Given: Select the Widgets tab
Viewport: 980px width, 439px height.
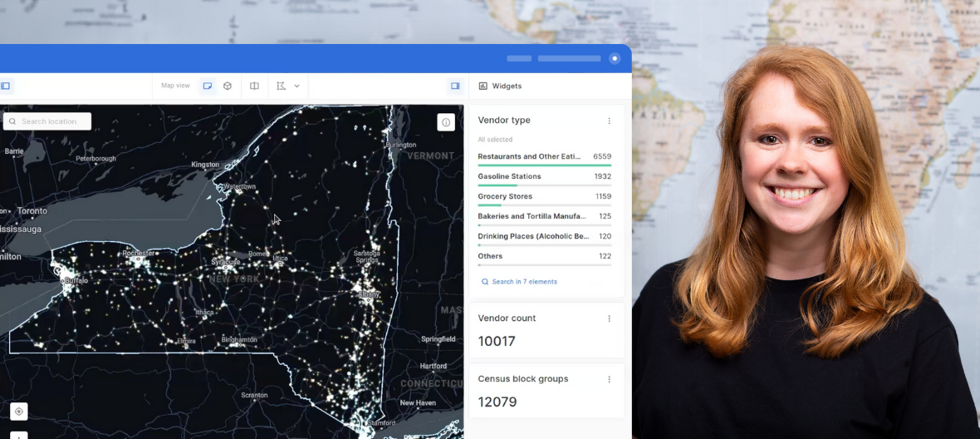Looking at the screenshot, I should pos(507,86).
